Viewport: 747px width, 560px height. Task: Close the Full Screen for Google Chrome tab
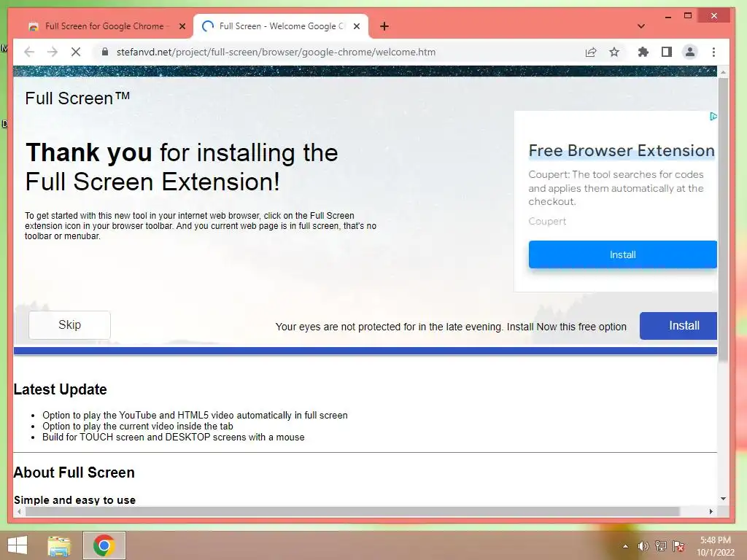182,26
